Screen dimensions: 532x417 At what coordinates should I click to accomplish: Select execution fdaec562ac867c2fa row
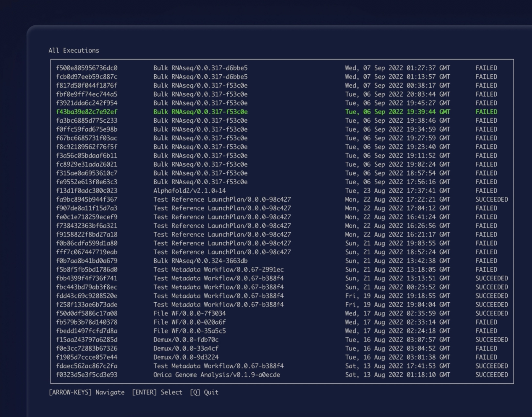[x=86, y=366]
